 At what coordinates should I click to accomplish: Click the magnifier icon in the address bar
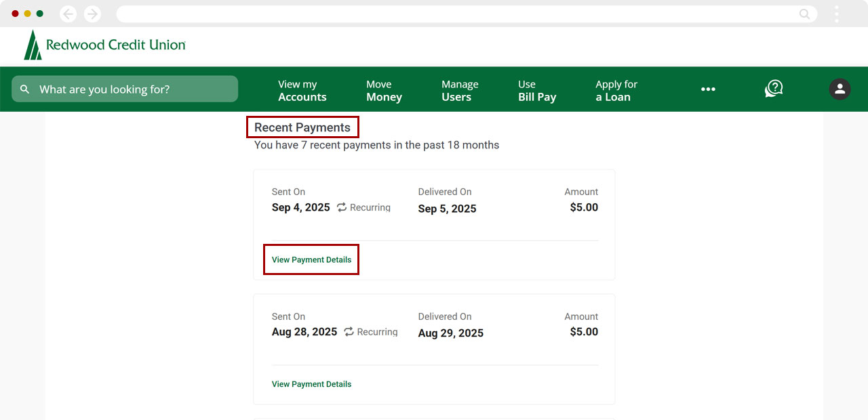point(804,14)
